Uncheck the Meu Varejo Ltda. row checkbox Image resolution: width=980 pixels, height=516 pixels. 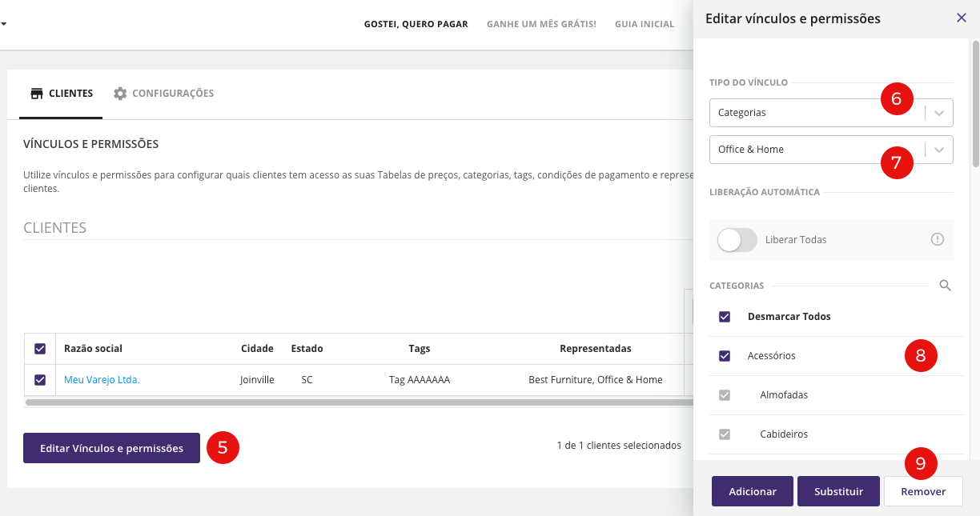click(x=40, y=380)
